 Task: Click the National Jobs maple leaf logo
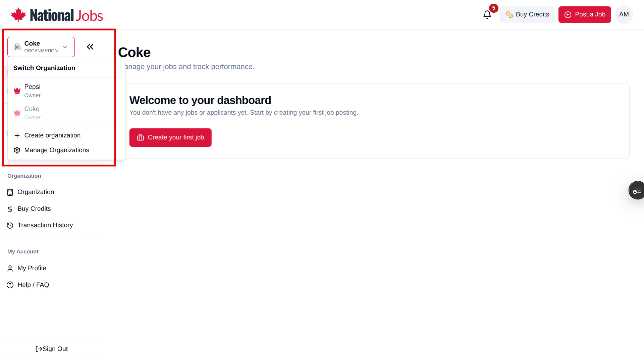point(57,15)
